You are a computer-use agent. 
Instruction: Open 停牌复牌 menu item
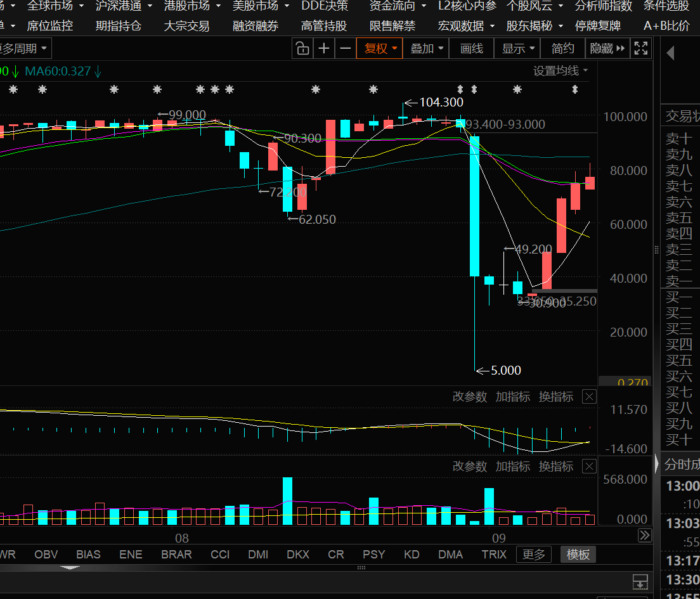[x=598, y=26]
